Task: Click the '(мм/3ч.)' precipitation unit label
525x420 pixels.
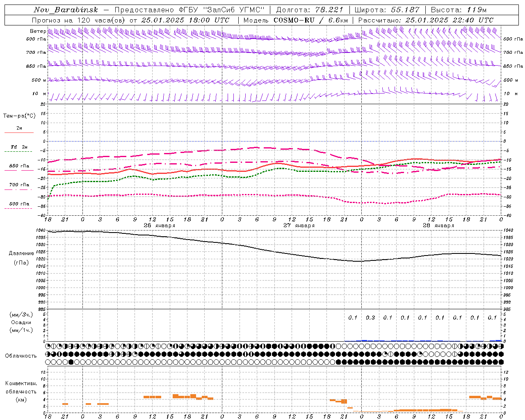Action: pos(21,315)
